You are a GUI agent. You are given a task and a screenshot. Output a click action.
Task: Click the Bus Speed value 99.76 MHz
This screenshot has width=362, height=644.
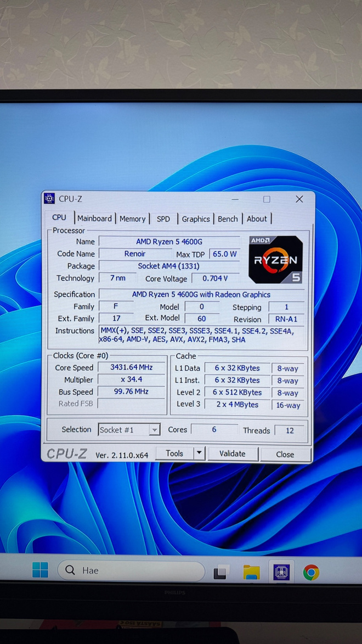click(x=131, y=392)
